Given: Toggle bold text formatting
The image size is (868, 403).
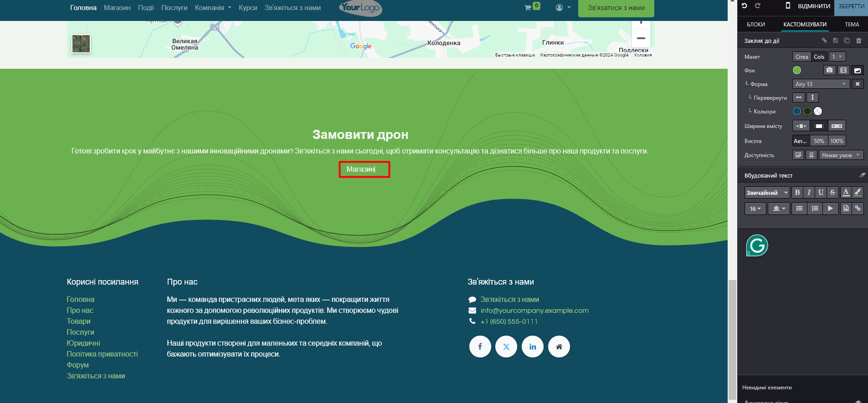Looking at the screenshot, I should (x=797, y=193).
